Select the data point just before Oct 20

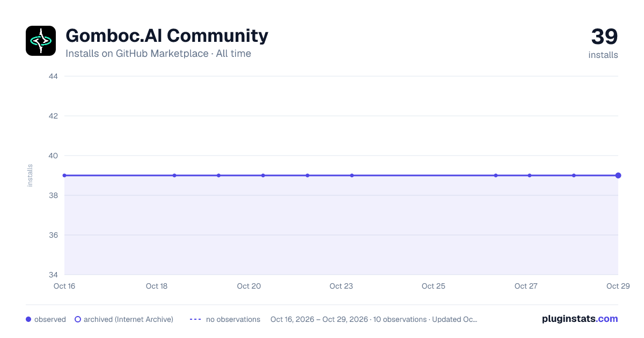pos(218,175)
